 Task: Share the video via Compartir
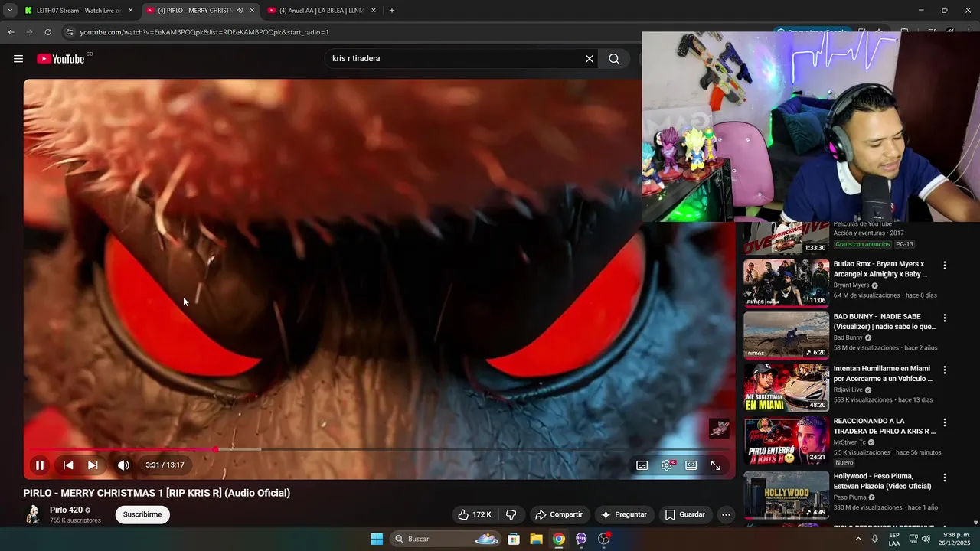click(559, 514)
